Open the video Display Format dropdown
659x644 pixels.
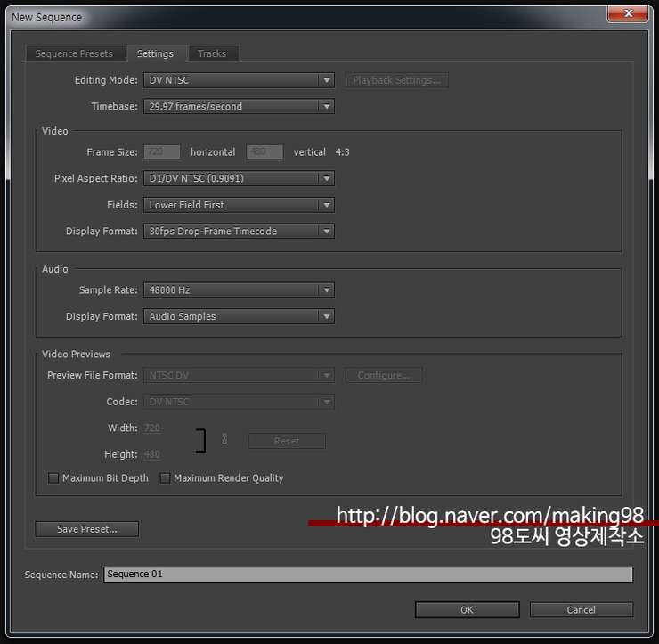click(239, 232)
